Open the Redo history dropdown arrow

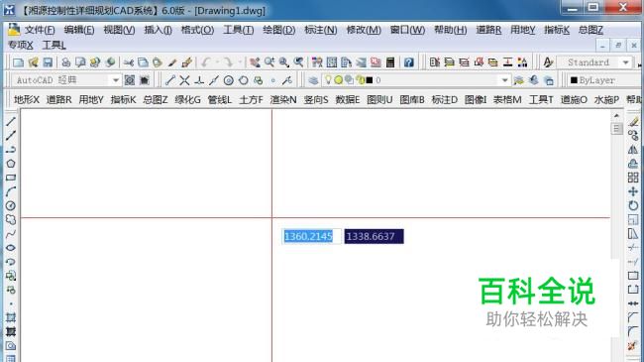tap(240, 62)
